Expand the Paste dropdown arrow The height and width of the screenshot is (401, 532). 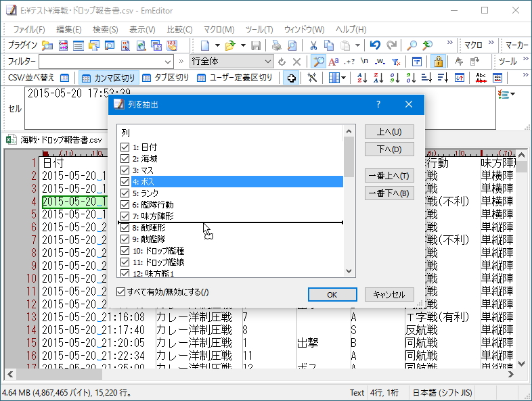(357, 45)
